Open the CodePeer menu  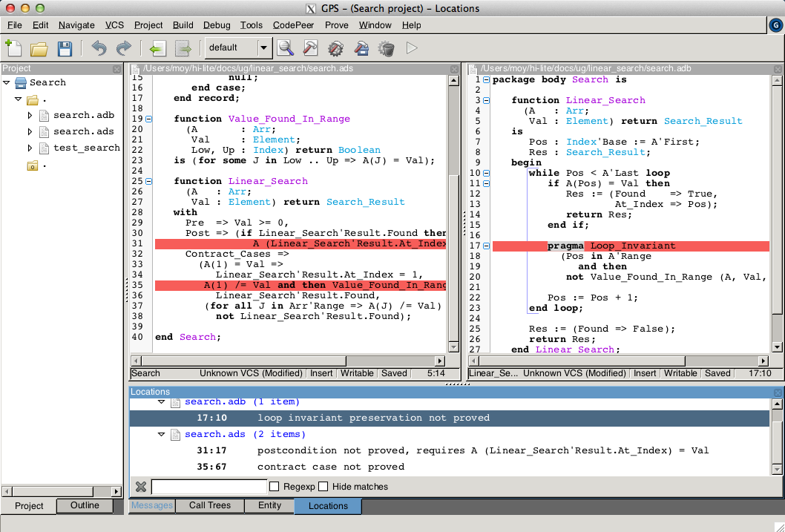pos(293,25)
